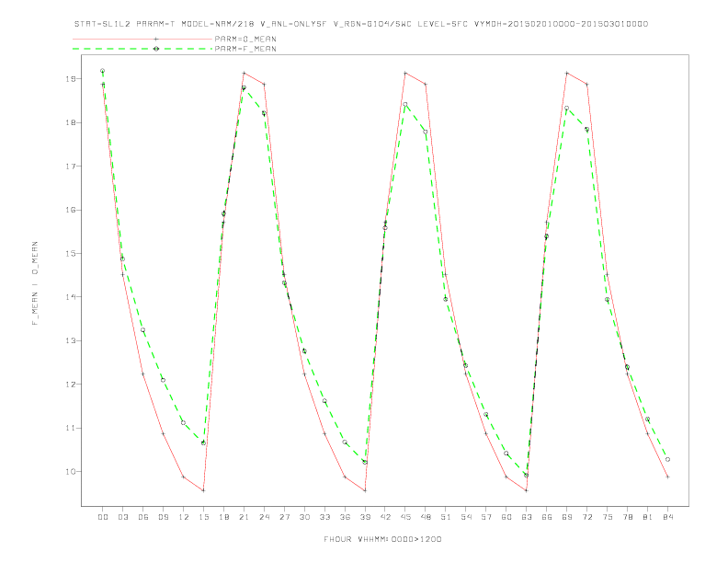Click the y-axis title F_MEAN | O_MEAN
Image resolution: width=728 pixels, height=563 pixels.
pyautogui.click(x=35, y=283)
